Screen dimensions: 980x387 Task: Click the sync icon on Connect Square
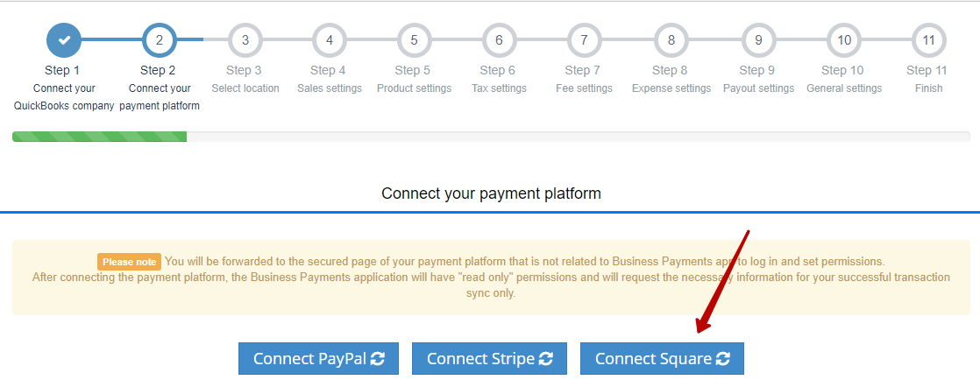[722, 359]
